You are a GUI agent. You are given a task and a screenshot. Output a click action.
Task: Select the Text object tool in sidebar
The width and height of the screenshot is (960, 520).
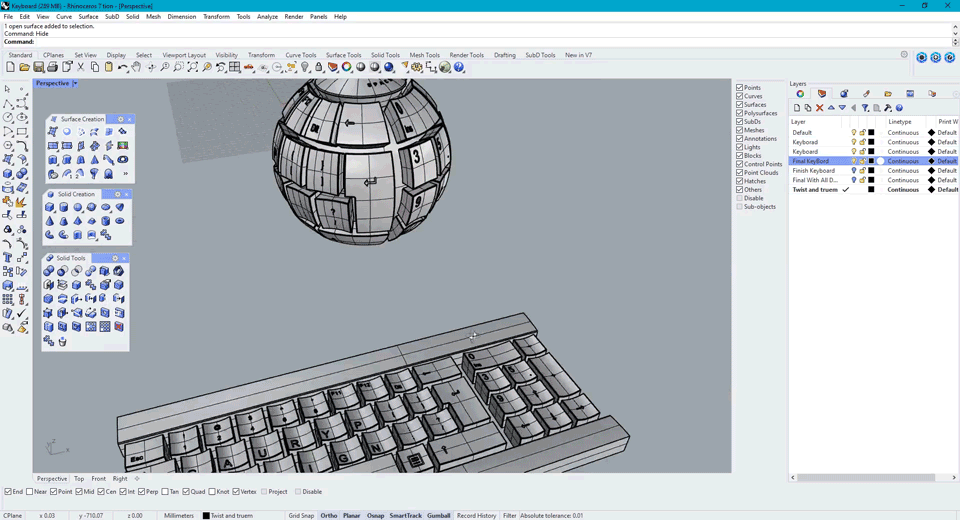[8, 258]
